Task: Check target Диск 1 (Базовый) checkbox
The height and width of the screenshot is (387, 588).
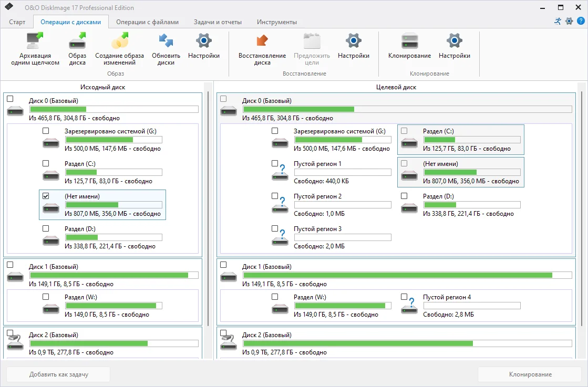Action: (223, 265)
